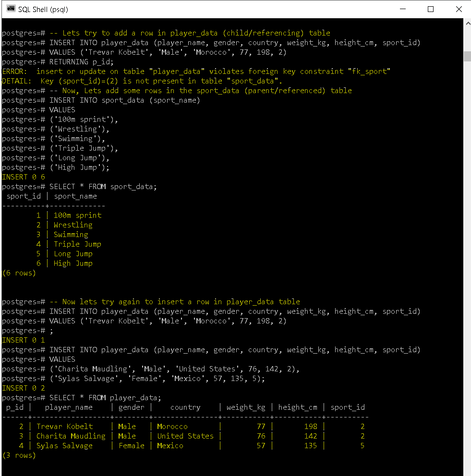Click the Sylas Salvage player row
This screenshot has height=476, width=471.
point(64,445)
